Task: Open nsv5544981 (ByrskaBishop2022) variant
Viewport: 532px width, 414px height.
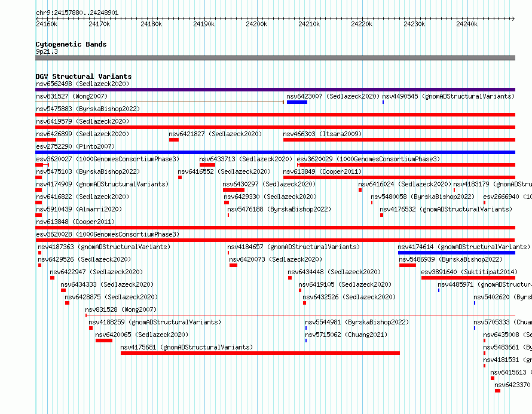Action: coord(357,322)
